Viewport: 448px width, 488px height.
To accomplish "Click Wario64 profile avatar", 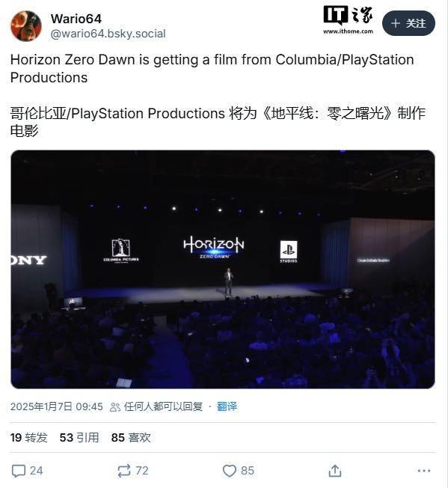I will (x=26, y=26).
